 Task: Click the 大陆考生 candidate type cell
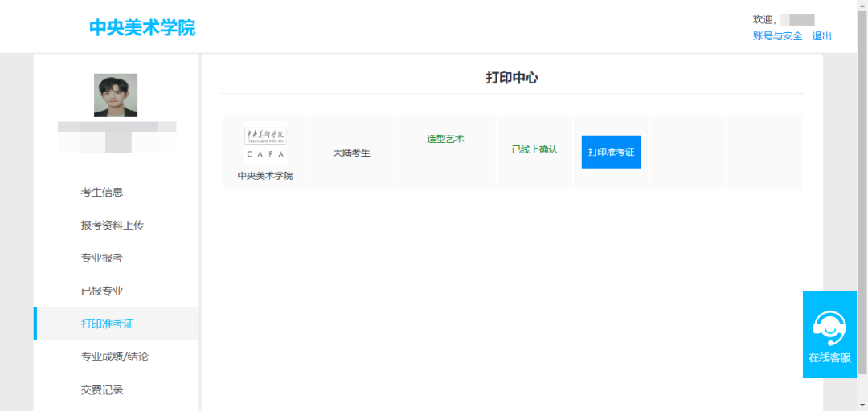[351, 153]
